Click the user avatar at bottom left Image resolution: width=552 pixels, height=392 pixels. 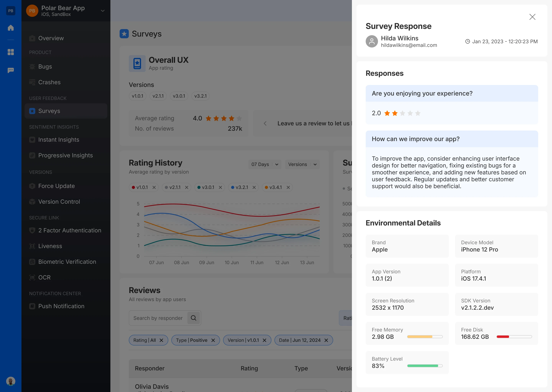[x=11, y=381]
